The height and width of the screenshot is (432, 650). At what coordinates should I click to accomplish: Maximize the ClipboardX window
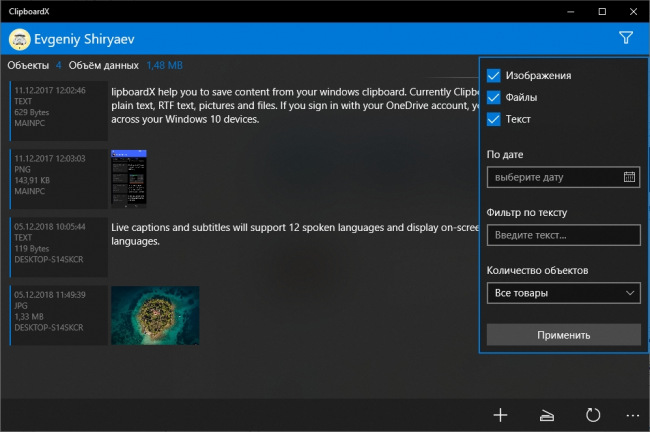click(602, 12)
